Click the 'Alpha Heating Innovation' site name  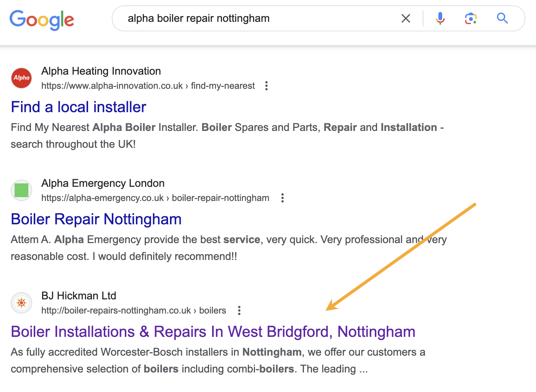tap(101, 71)
